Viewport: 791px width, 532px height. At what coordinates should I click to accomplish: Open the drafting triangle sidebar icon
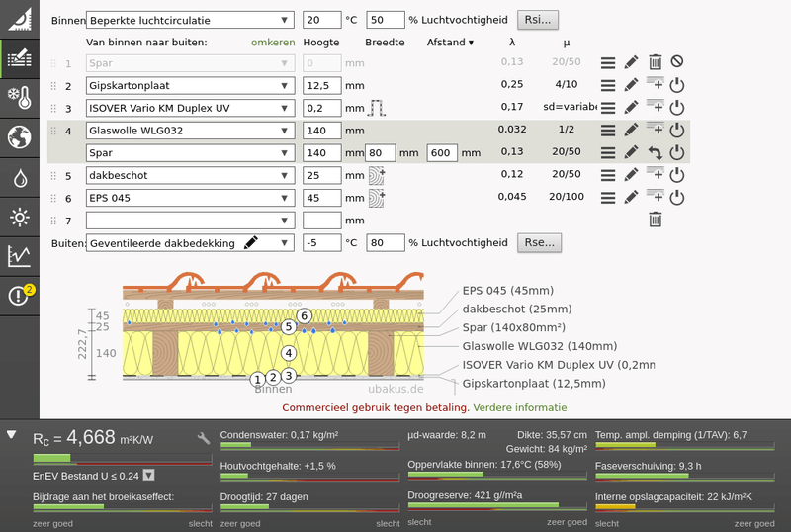pyautogui.click(x=20, y=19)
